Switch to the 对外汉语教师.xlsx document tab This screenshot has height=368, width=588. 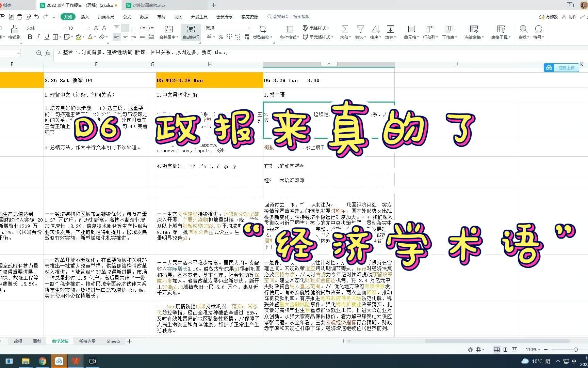[x=149, y=5]
